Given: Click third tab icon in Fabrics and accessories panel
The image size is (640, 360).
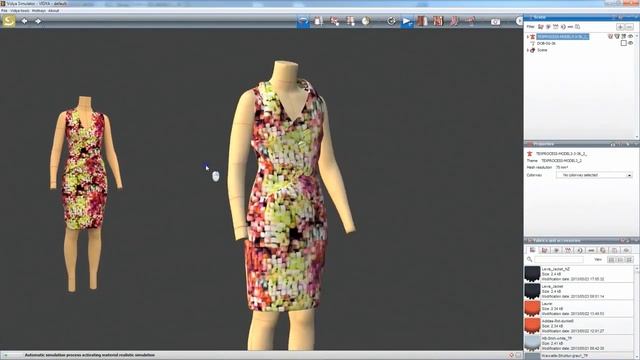Looking at the screenshot, I should tap(556, 250).
